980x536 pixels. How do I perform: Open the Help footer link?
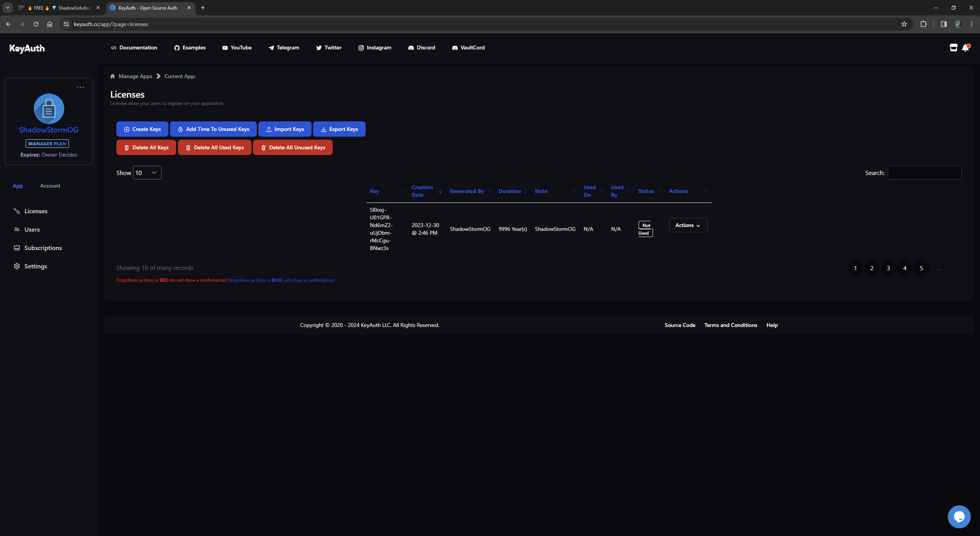click(772, 325)
